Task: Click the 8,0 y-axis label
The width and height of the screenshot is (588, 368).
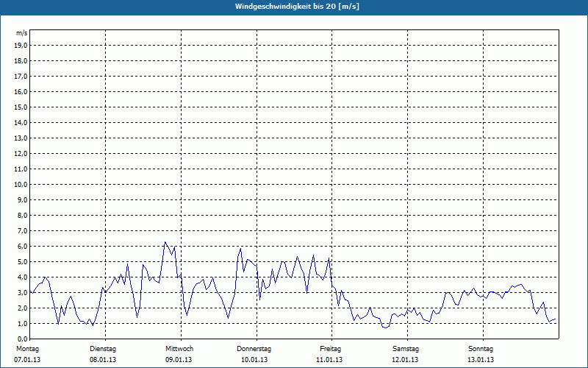Action: [23, 215]
